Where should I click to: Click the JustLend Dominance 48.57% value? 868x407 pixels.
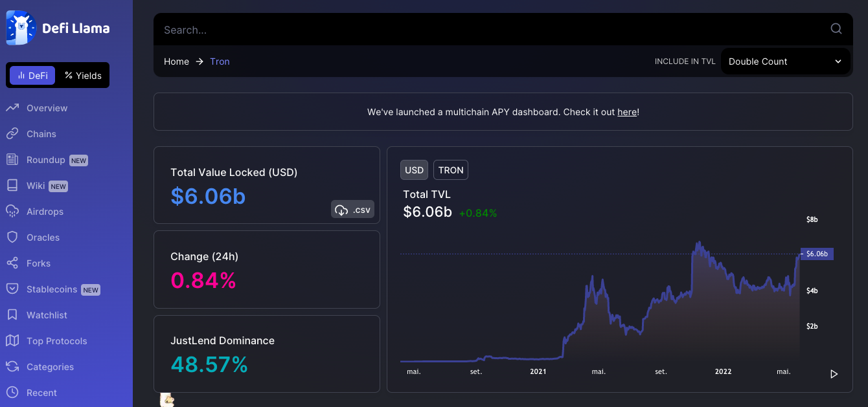click(x=209, y=364)
